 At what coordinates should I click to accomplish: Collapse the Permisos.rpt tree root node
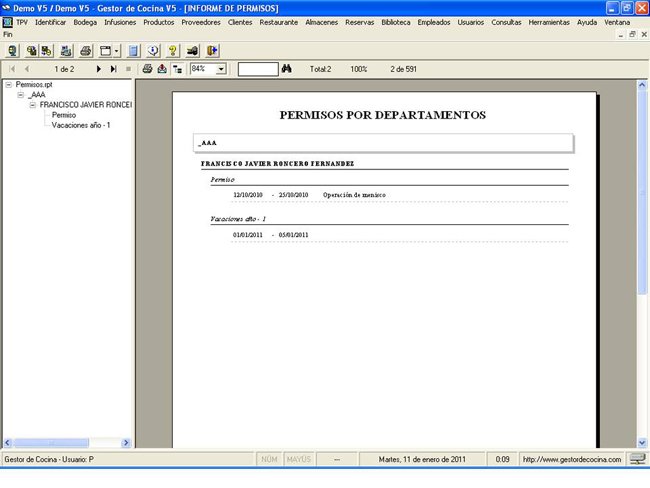coord(9,85)
